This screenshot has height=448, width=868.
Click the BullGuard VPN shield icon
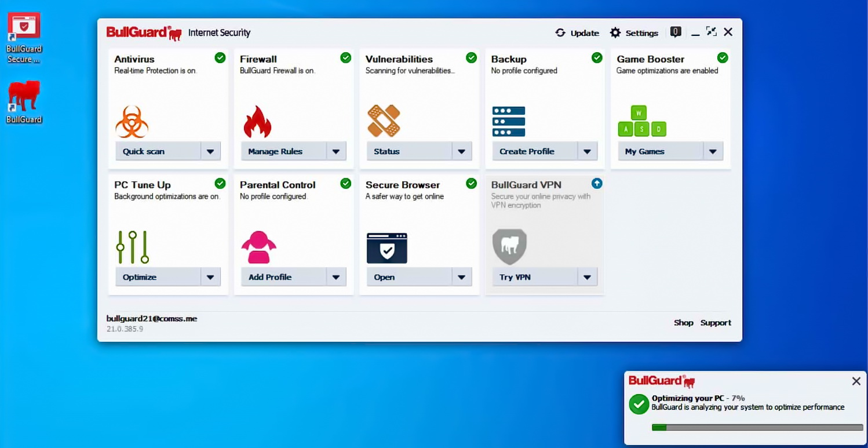click(509, 247)
